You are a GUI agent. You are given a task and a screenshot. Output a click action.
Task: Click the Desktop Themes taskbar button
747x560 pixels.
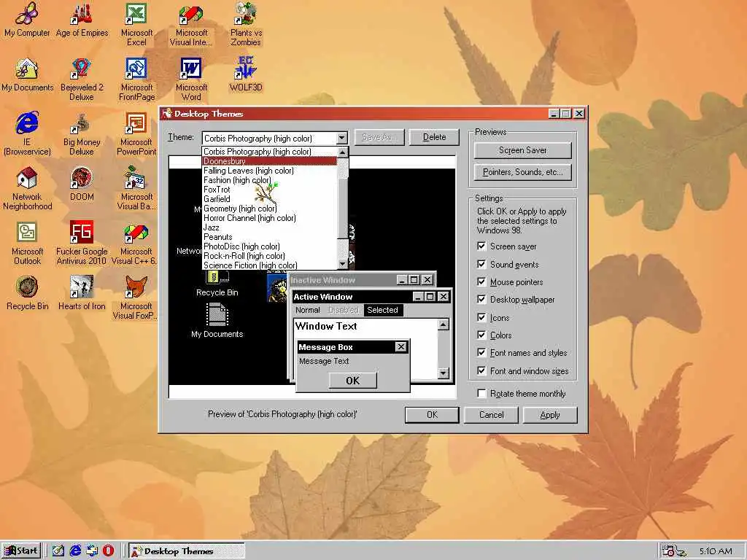click(x=186, y=551)
